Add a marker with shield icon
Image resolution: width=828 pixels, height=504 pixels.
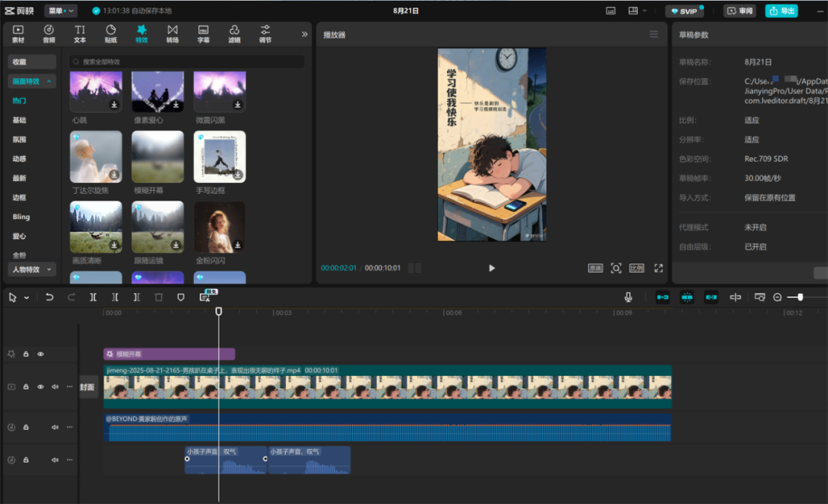[x=181, y=297]
